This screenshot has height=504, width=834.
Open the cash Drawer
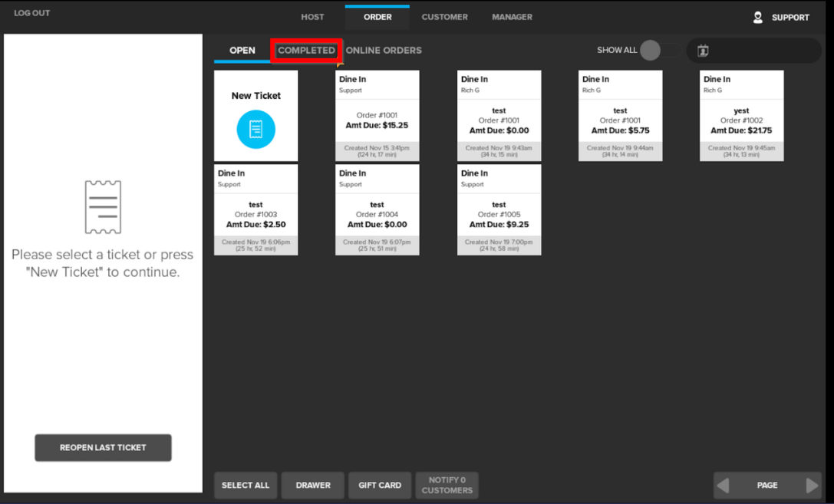313,485
